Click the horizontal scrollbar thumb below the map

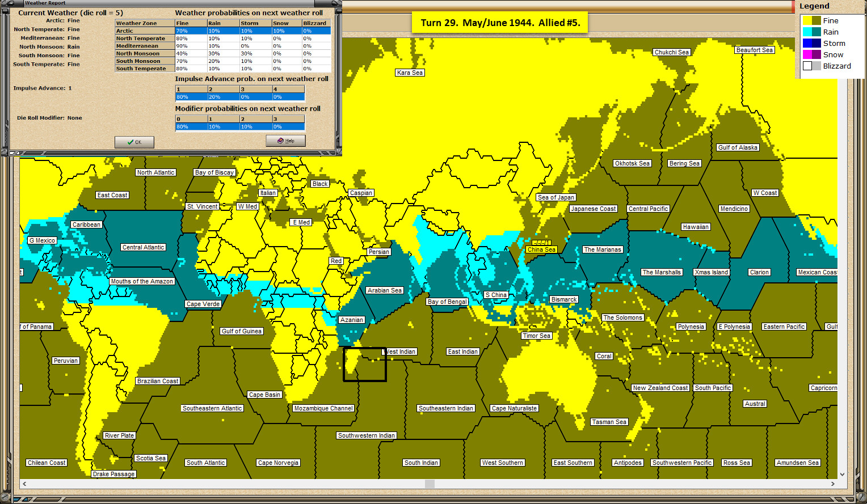click(430, 484)
